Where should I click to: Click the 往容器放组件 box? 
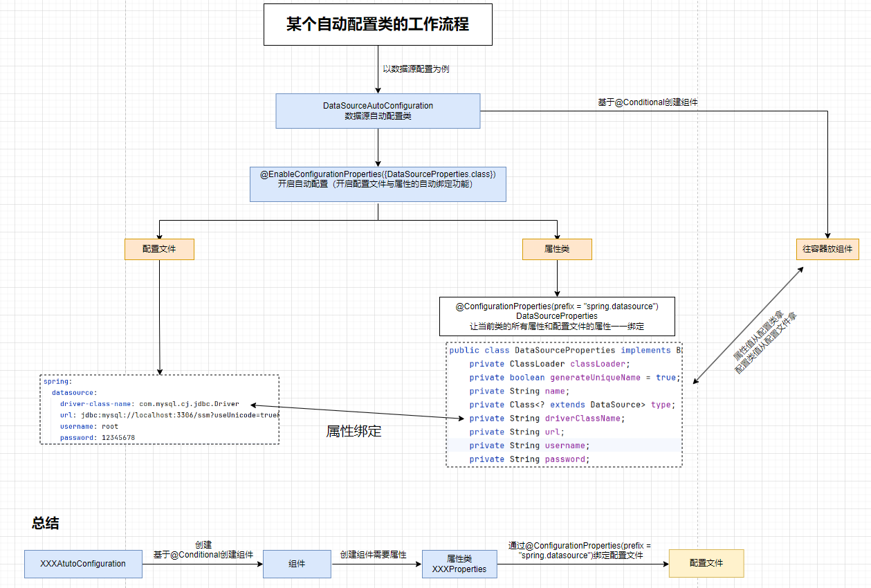827,249
